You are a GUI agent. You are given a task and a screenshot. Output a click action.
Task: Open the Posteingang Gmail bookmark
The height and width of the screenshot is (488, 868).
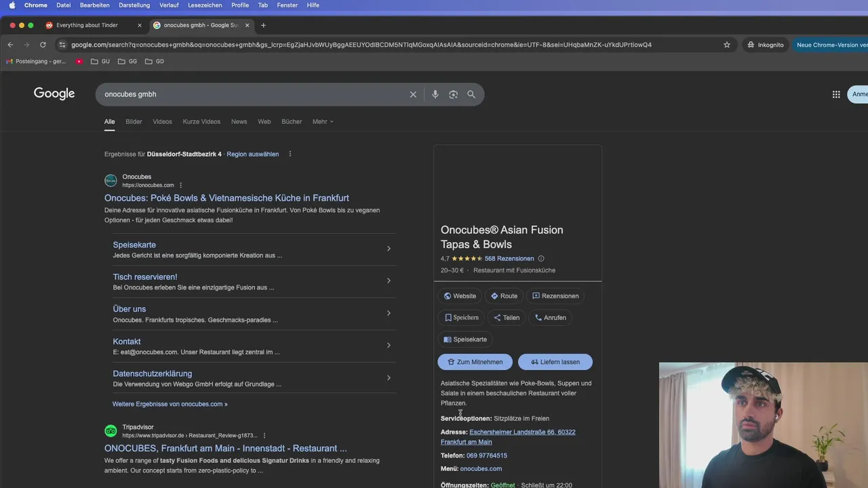tap(36, 61)
